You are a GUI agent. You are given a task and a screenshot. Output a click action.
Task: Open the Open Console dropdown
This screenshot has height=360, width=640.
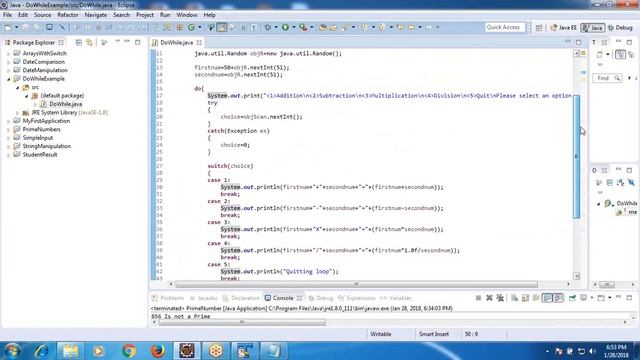609,298
